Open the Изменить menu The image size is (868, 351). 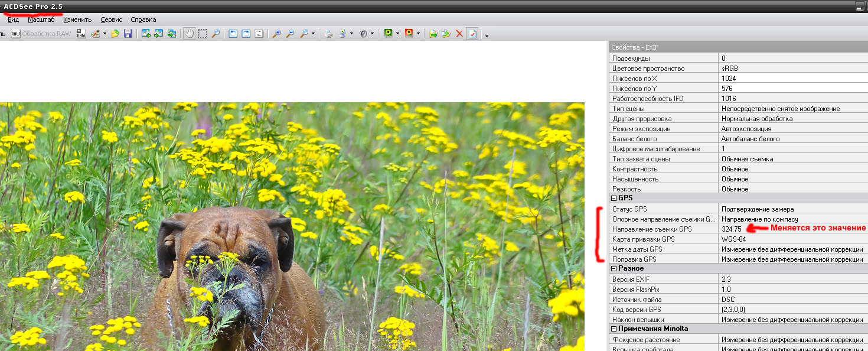[77, 19]
